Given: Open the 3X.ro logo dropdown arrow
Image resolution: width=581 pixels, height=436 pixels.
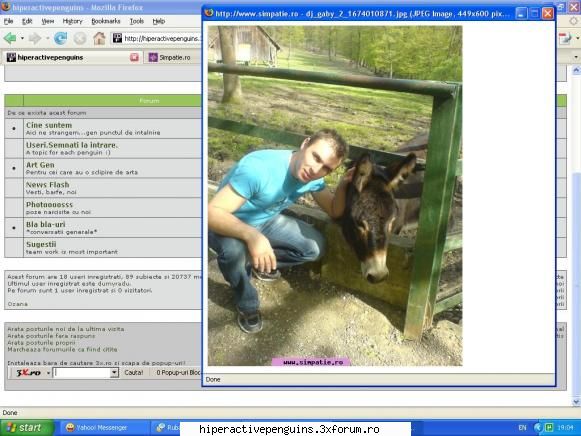Looking at the screenshot, I should point(48,373).
